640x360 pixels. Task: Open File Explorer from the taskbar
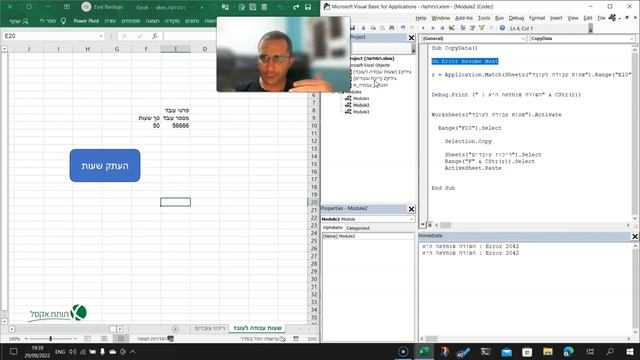click(x=548, y=352)
